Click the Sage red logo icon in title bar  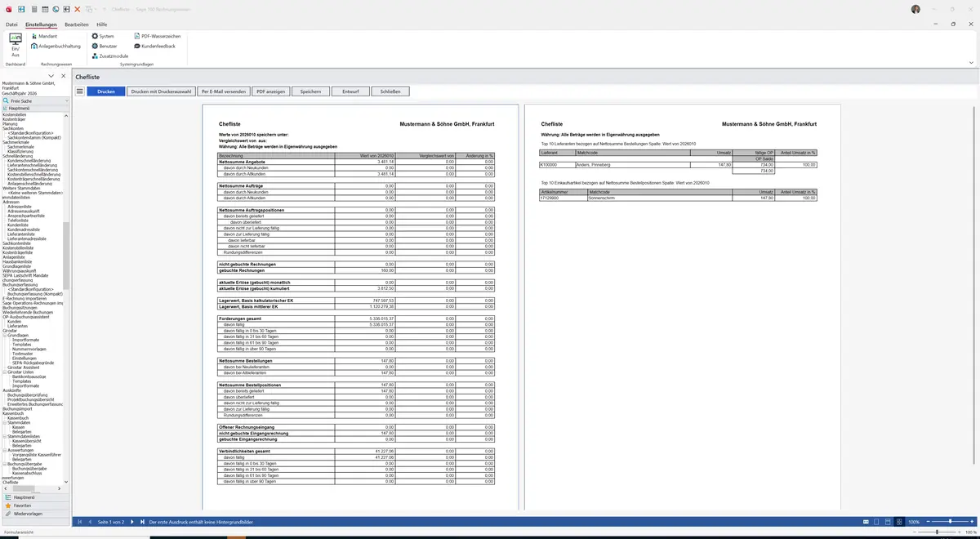pyautogui.click(x=9, y=9)
